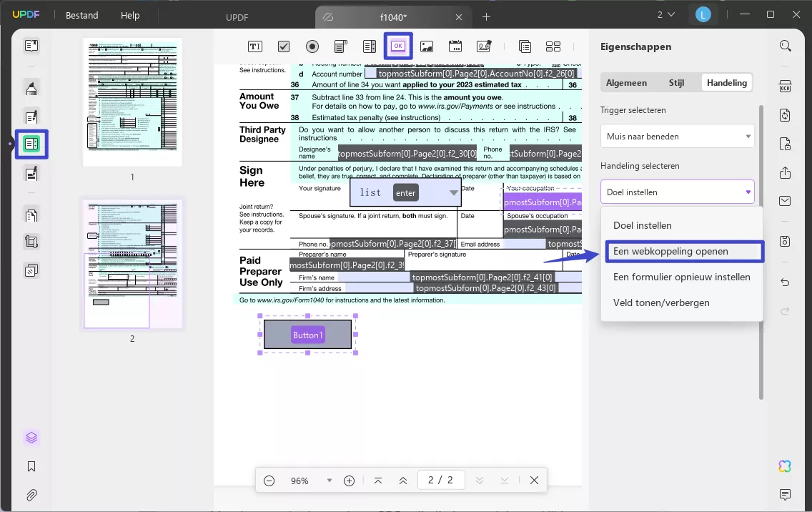Open the Fill and Sign tool
This screenshot has height=512, width=812.
click(31, 173)
